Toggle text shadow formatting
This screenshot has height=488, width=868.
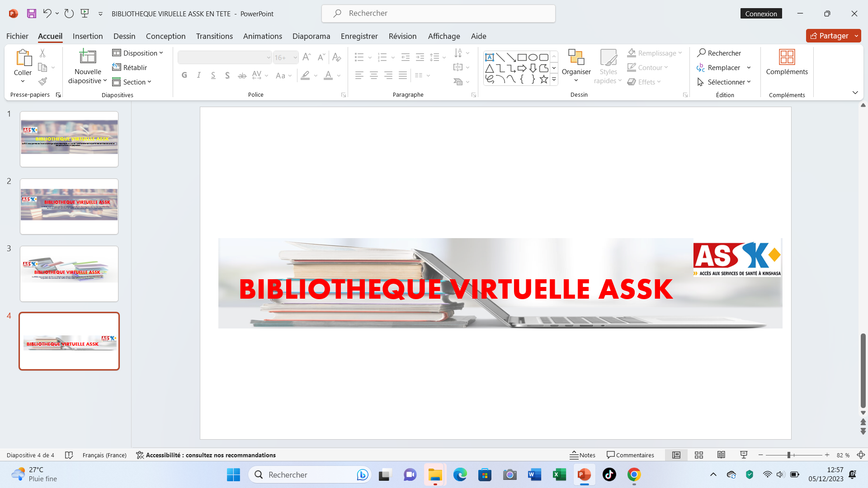[x=227, y=75]
